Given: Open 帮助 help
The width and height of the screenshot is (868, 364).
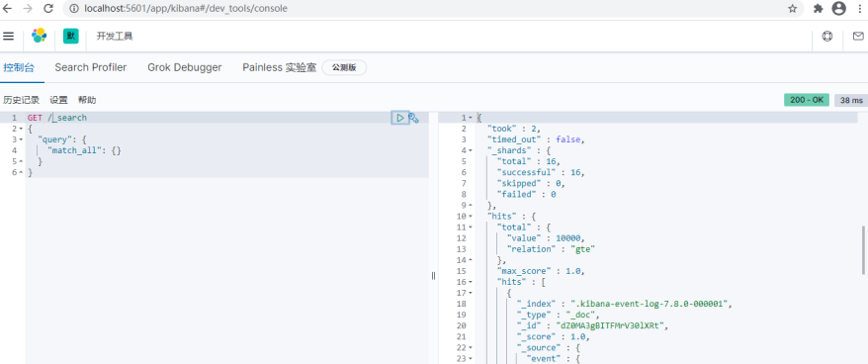Looking at the screenshot, I should [x=87, y=100].
